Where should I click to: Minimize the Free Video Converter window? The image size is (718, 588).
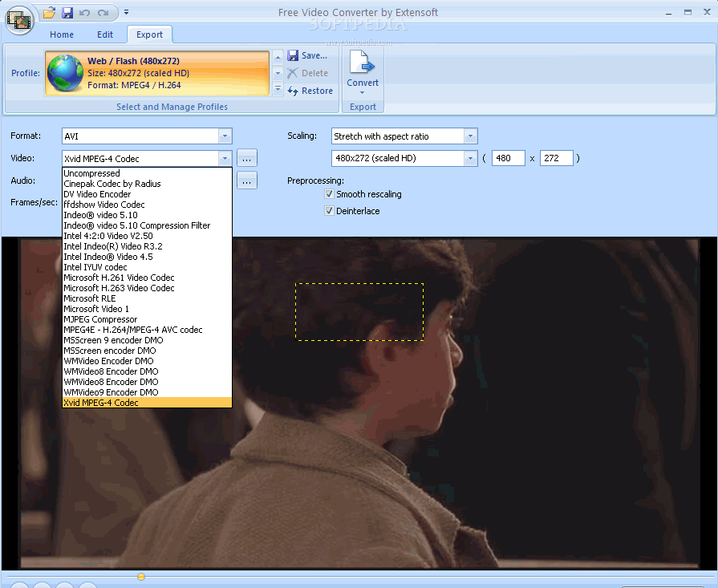(668, 13)
